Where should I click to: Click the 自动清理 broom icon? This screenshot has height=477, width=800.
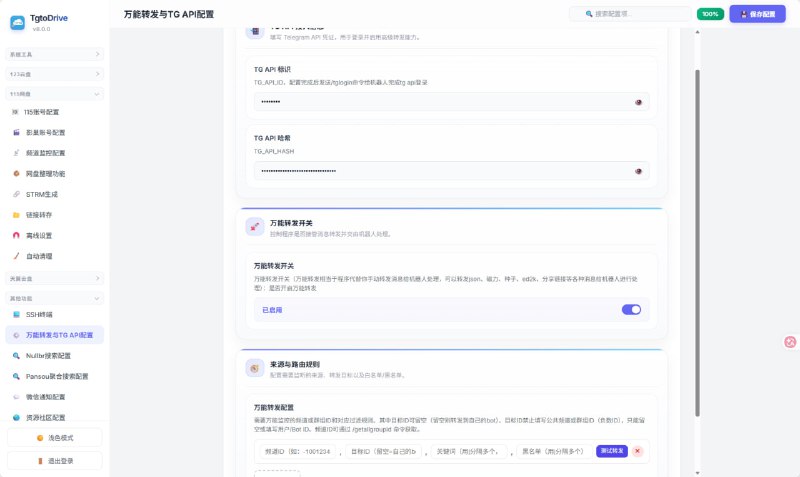coord(16,256)
